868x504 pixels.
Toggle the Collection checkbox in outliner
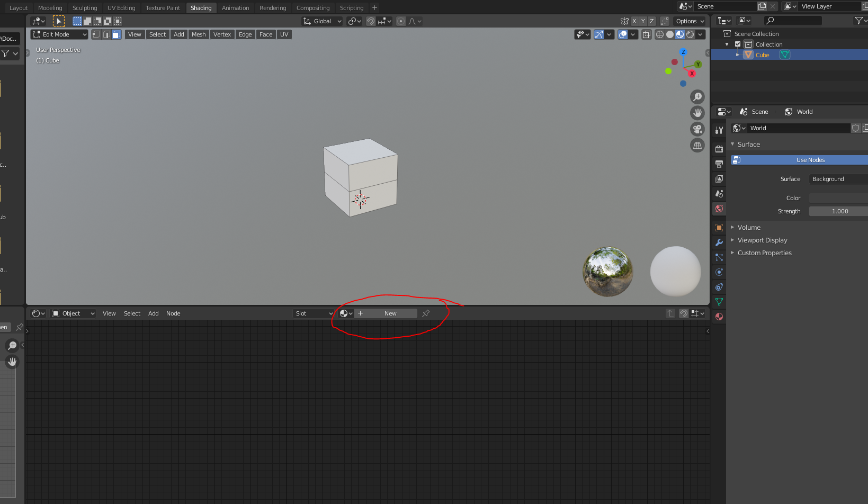pos(738,44)
